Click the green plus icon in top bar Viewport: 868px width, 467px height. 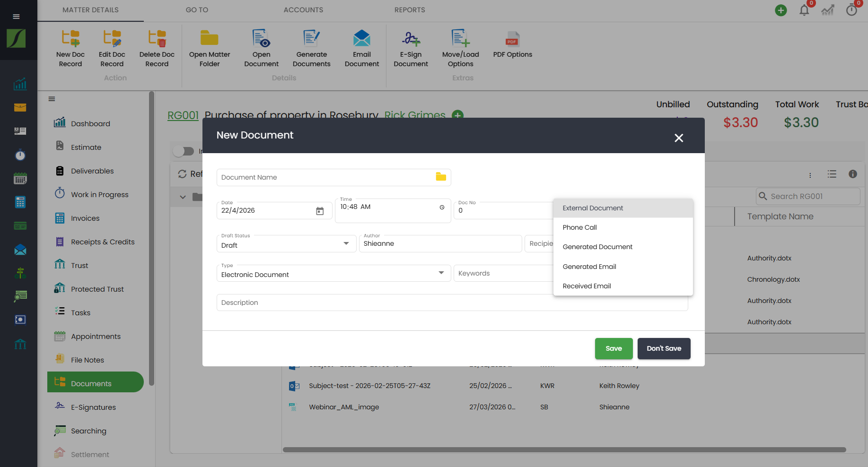coord(781,10)
